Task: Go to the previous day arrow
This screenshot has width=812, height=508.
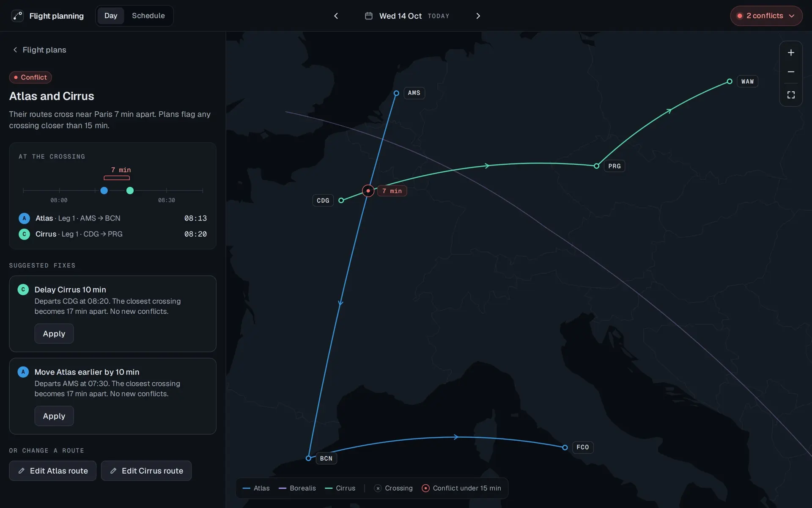Action: pos(336,16)
